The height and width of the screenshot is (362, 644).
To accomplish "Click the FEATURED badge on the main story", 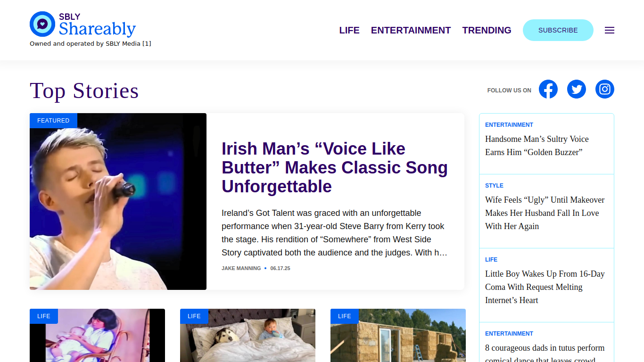I will [x=53, y=121].
